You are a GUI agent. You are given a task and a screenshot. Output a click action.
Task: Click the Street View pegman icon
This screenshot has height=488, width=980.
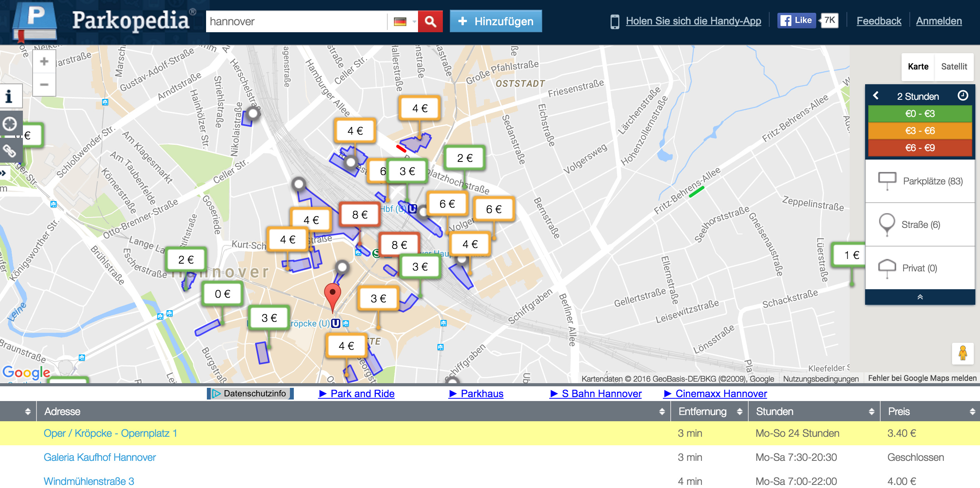[x=963, y=353]
